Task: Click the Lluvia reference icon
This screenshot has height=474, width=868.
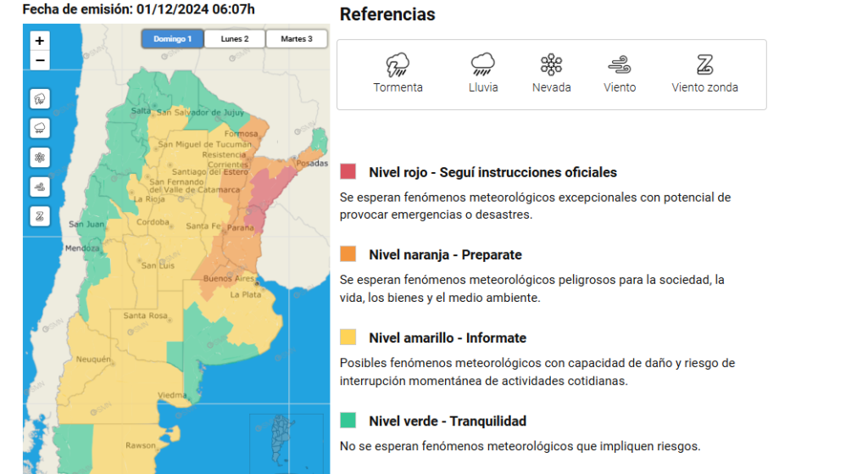Action: pyautogui.click(x=482, y=64)
